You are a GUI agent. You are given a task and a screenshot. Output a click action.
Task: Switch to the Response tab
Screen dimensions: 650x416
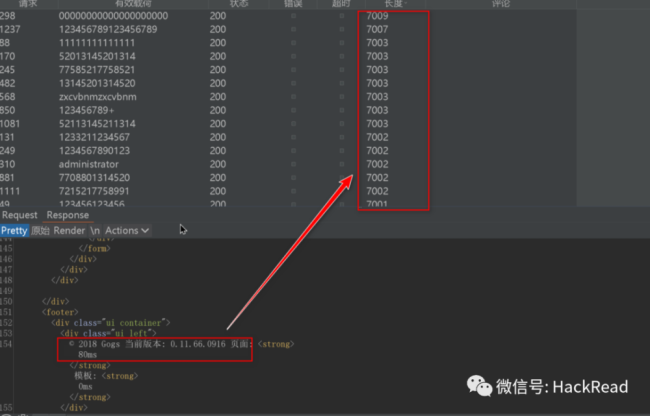tap(68, 215)
